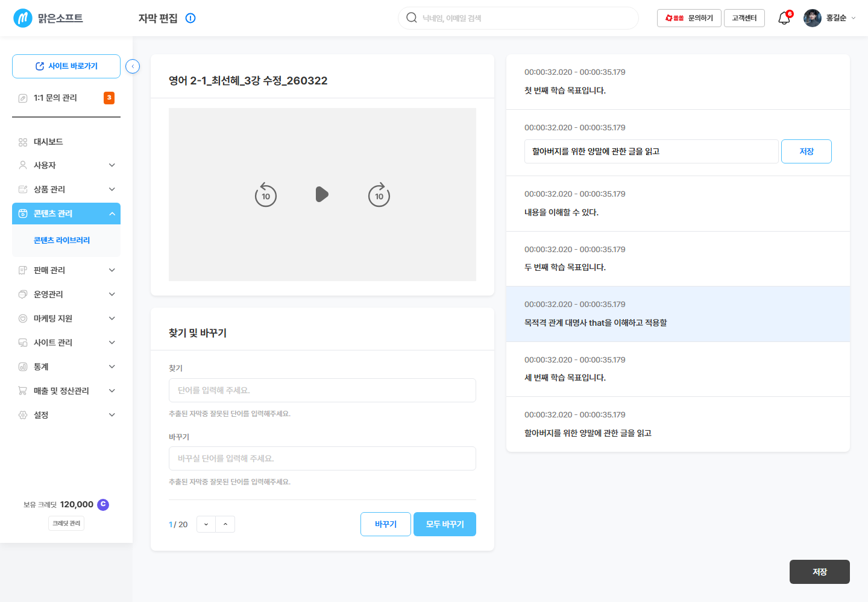Open the 고객센터 button
This screenshot has height=602, width=868.
tap(744, 18)
